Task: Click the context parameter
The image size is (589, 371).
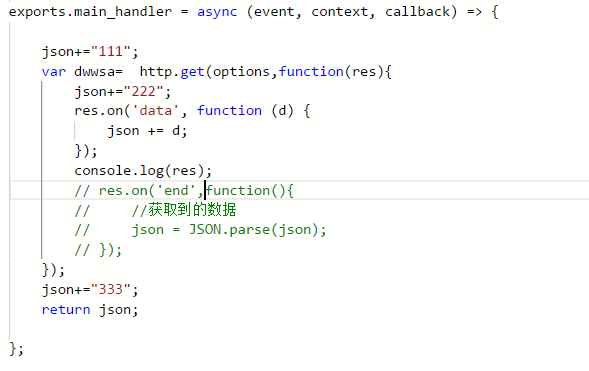Action: [340, 12]
